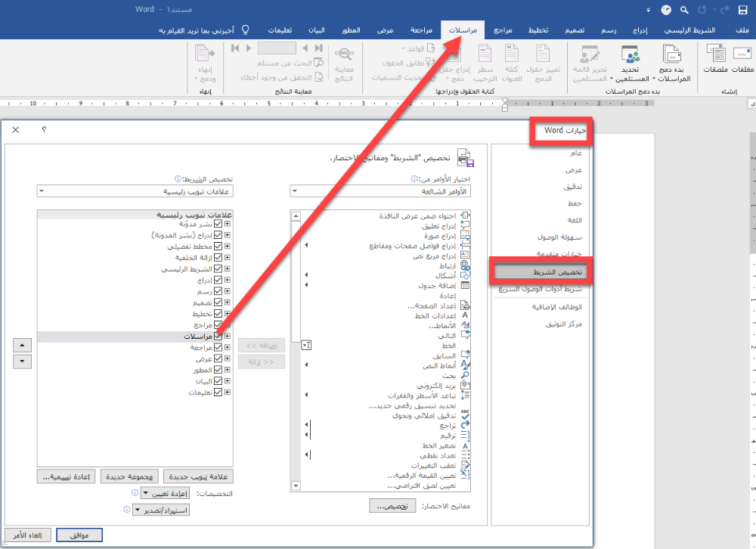
Task: Click the إلغاء الأمر button
Action: coord(27,535)
